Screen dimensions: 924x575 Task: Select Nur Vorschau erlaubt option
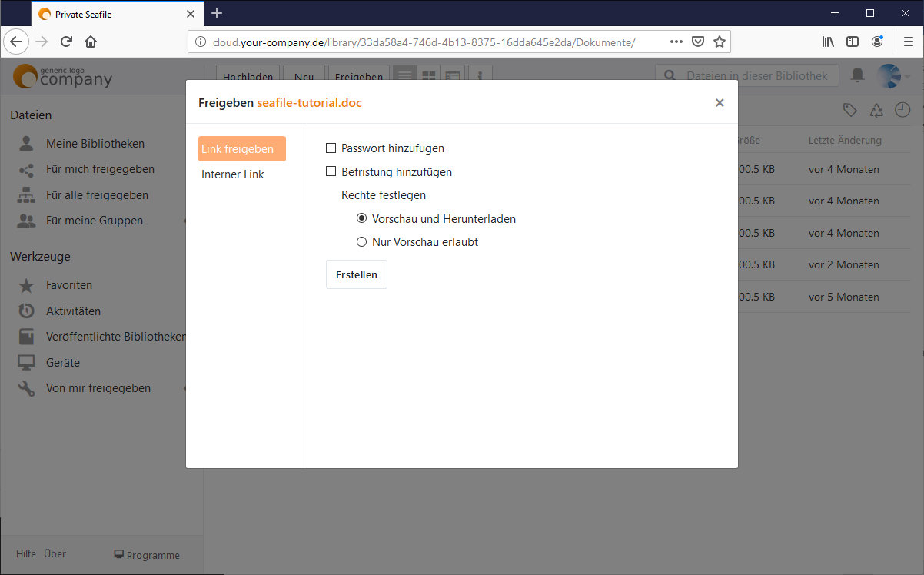pos(362,242)
